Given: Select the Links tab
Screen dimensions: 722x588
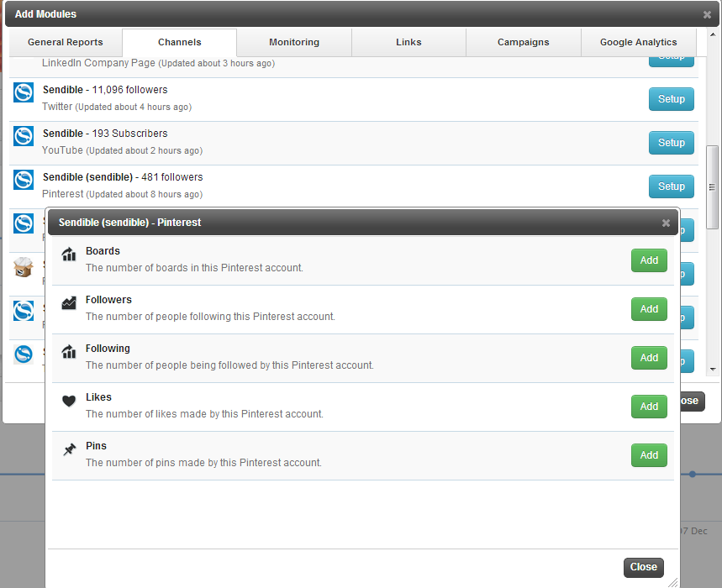Looking at the screenshot, I should [408, 42].
